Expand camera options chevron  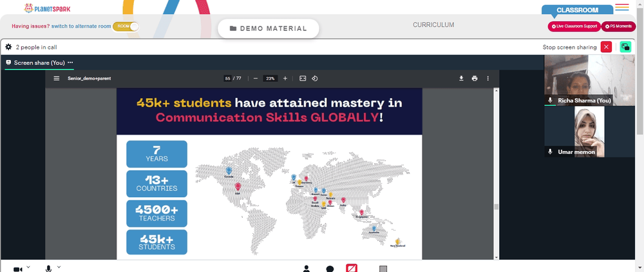click(x=28, y=267)
